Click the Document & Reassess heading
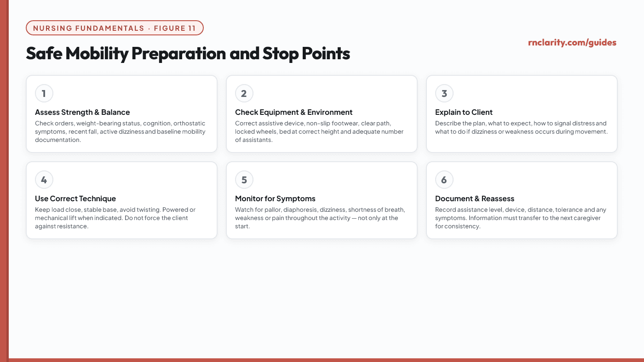644x362 pixels. (x=475, y=199)
